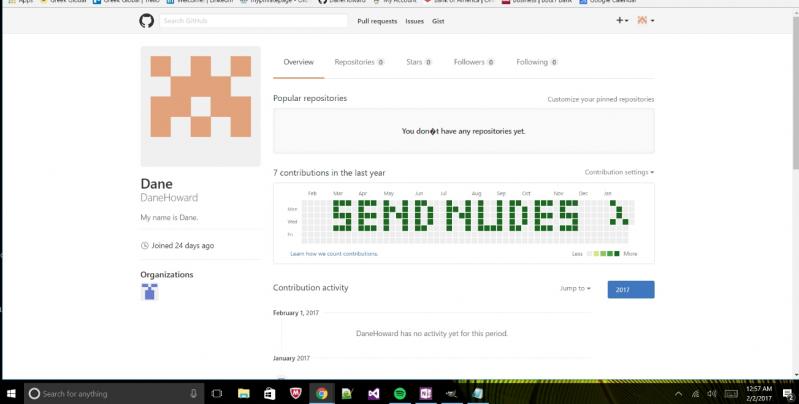Open the create new plus menu
Viewport: 799px width, 404px height.
pos(621,20)
